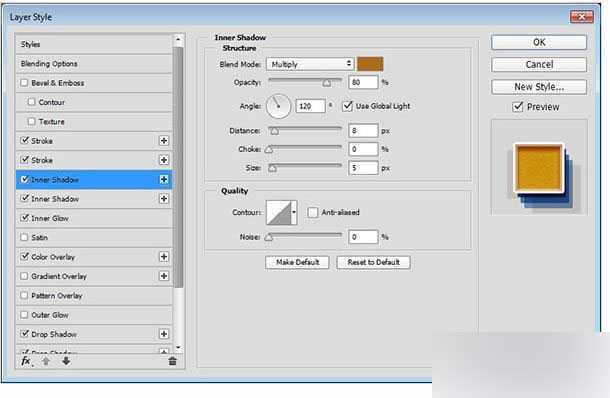610x398 pixels.
Task: Click the Size slider handle
Action: (x=272, y=168)
